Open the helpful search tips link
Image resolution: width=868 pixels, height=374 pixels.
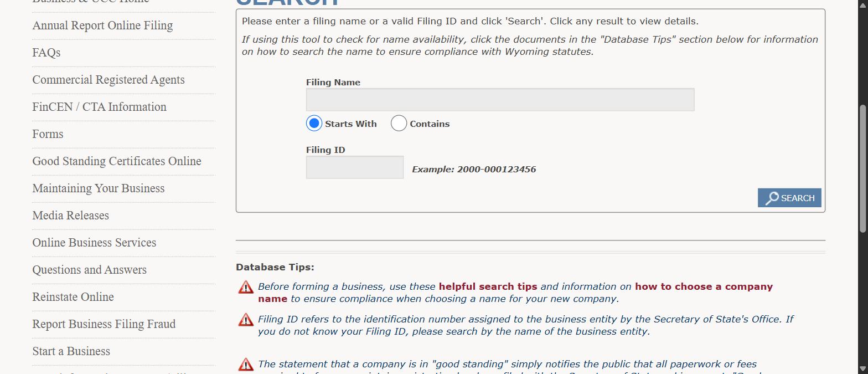tap(488, 286)
